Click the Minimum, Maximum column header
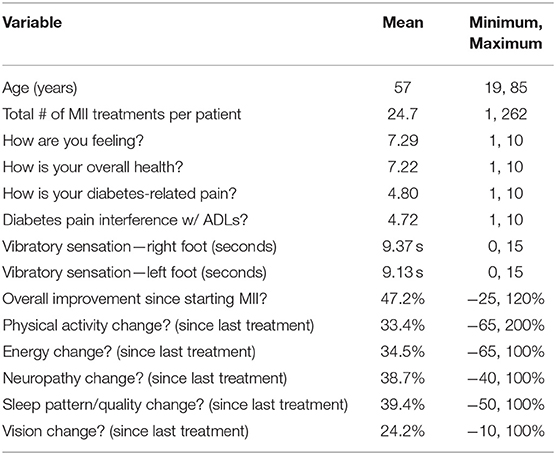Image resolution: width=556 pixels, height=455 pixels. click(x=506, y=33)
